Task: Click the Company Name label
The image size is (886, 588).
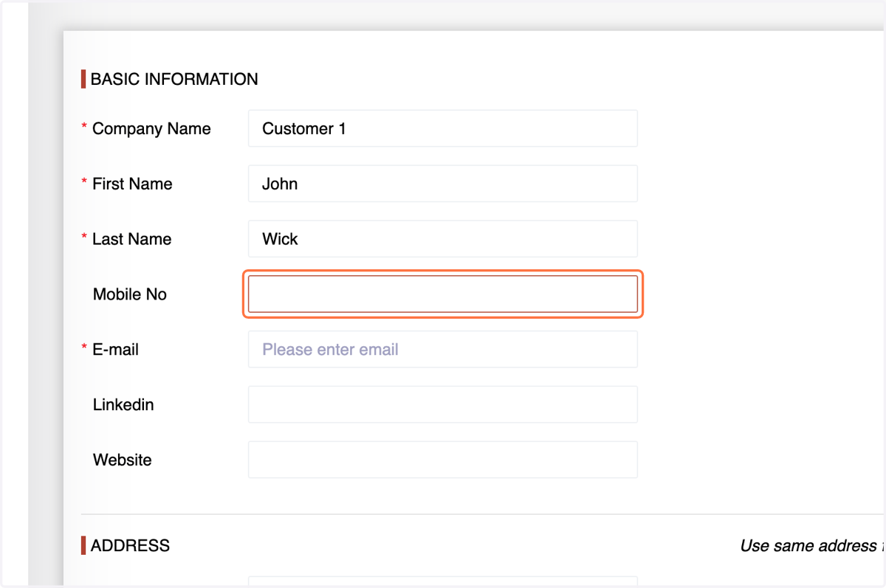Action: pyautogui.click(x=151, y=129)
